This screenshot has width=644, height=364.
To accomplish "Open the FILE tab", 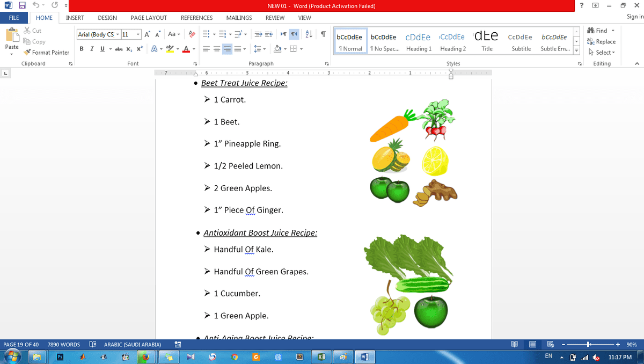I will click(14, 18).
